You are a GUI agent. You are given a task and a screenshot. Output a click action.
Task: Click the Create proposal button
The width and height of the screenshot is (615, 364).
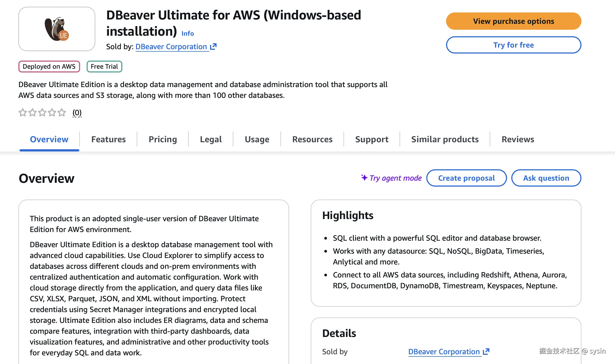point(466,178)
